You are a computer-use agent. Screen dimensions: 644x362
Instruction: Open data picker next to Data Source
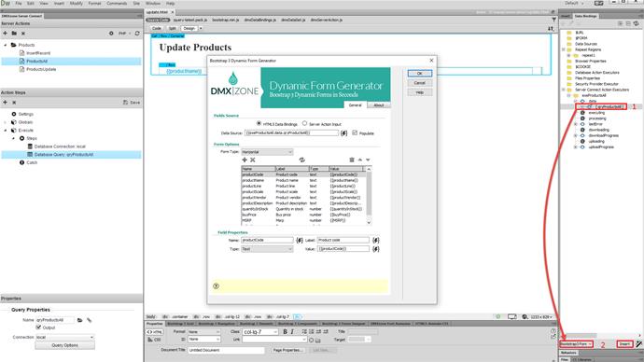343,133
